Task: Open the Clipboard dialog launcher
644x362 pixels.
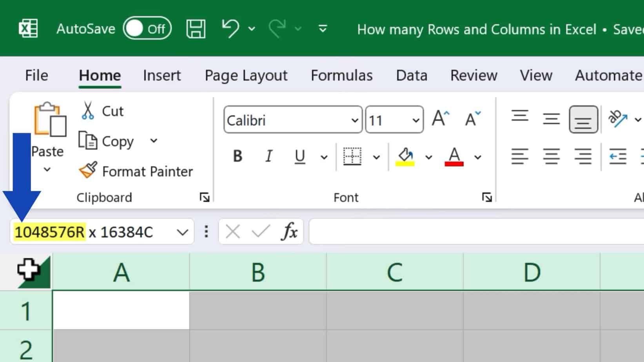Action: tap(205, 198)
